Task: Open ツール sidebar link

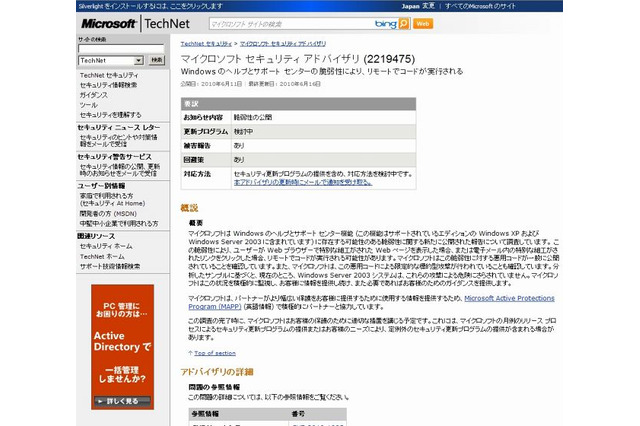Action: pyautogui.click(x=89, y=105)
